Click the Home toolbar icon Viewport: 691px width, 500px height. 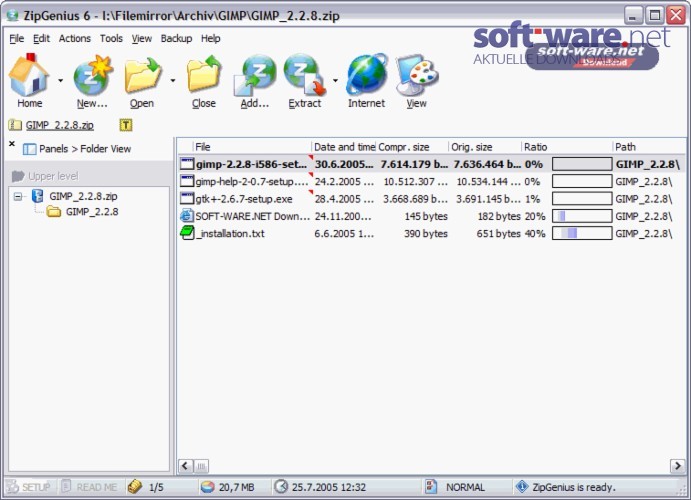coord(29,75)
